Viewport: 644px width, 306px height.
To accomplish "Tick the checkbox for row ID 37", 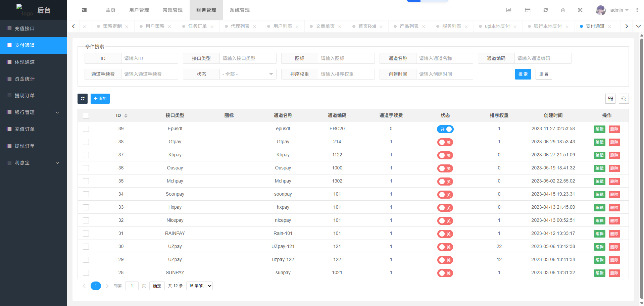I will click(86, 155).
